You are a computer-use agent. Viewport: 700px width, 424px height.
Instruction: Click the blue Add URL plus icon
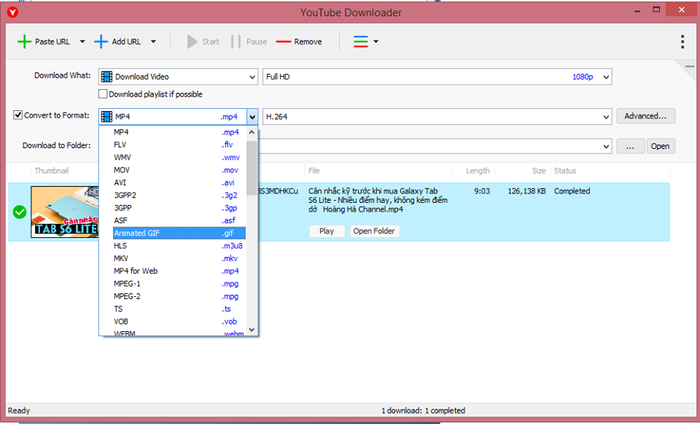pyautogui.click(x=101, y=42)
